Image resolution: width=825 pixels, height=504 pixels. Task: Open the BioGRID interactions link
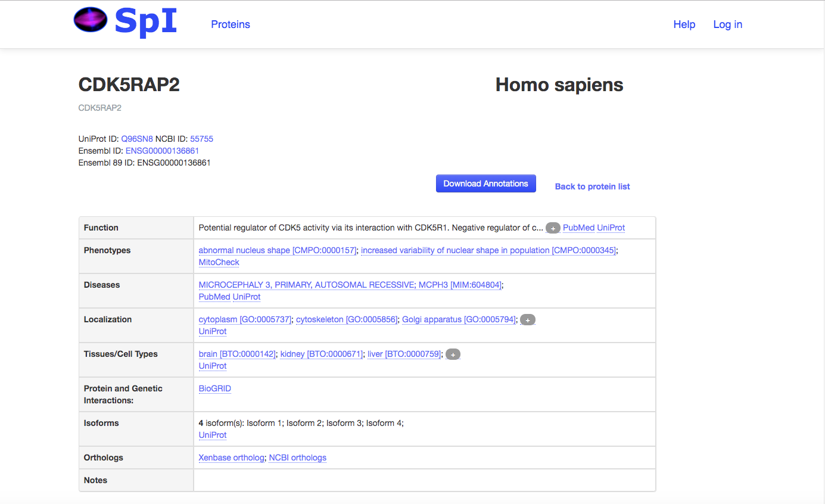point(214,388)
